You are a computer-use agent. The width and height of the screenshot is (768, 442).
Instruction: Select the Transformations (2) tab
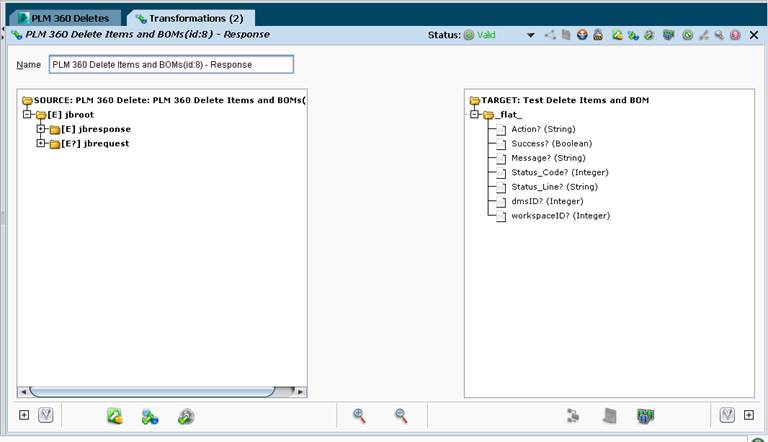[x=191, y=18]
